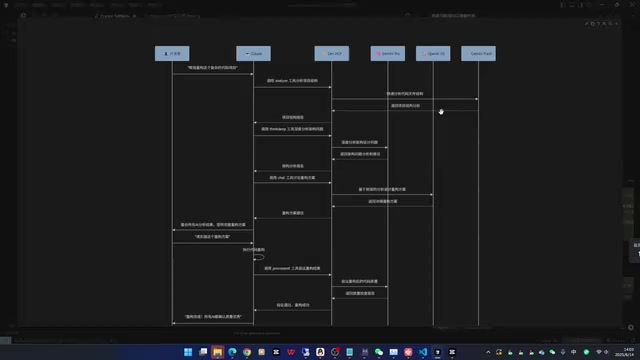This screenshot has height=360, width=640.
Task: Click the 'thinkdeep' tool call message label
Action: click(292, 129)
